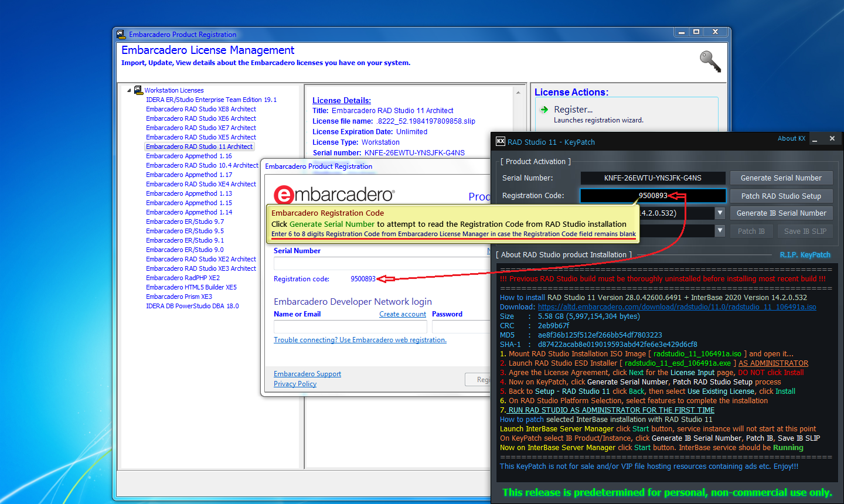This screenshot has width=844, height=504.
Task: Open About KX in KeyPatch
Action: [791, 139]
